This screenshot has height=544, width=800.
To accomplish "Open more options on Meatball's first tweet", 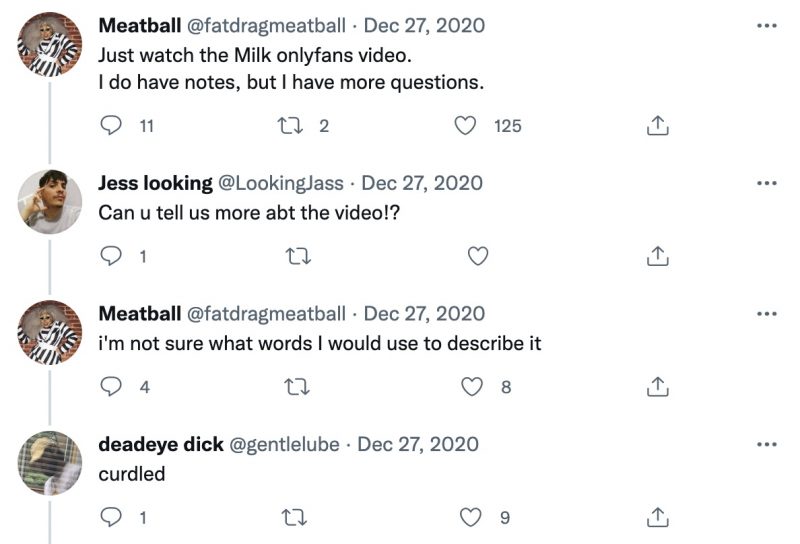I will (x=767, y=24).
